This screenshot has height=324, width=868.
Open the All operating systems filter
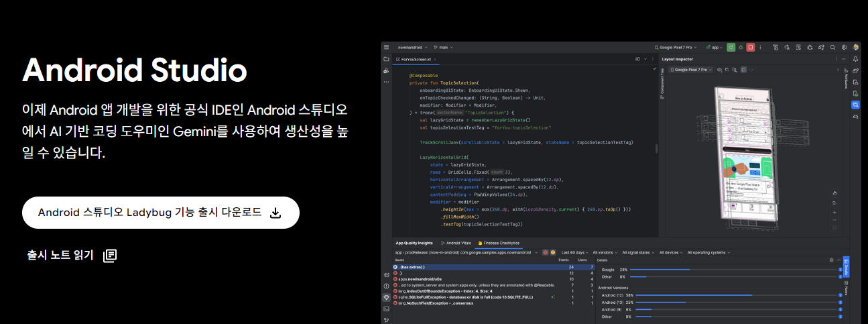tap(710, 252)
